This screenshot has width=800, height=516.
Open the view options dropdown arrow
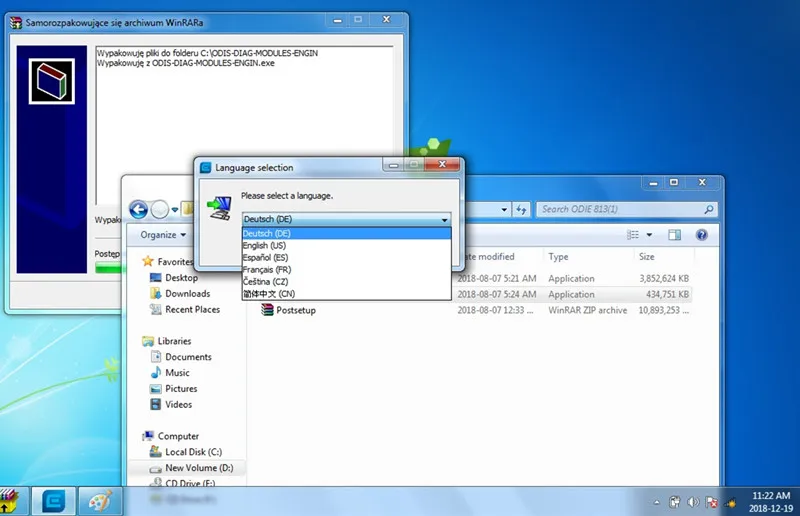(649, 235)
